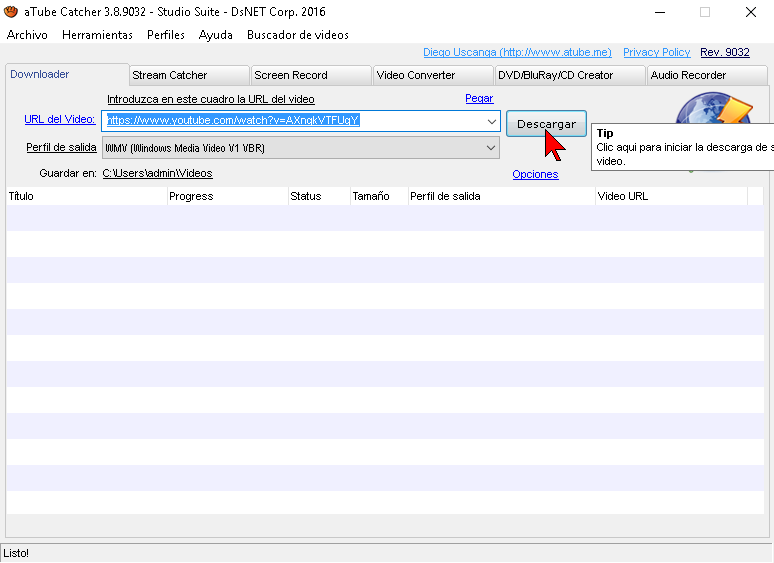The height and width of the screenshot is (563, 774).
Task: Open the Buscador de videos menu
Action: [x=298, y=35]
